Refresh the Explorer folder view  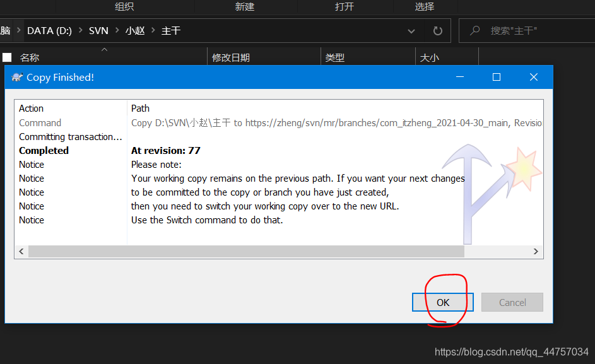(x=437, y=31)
